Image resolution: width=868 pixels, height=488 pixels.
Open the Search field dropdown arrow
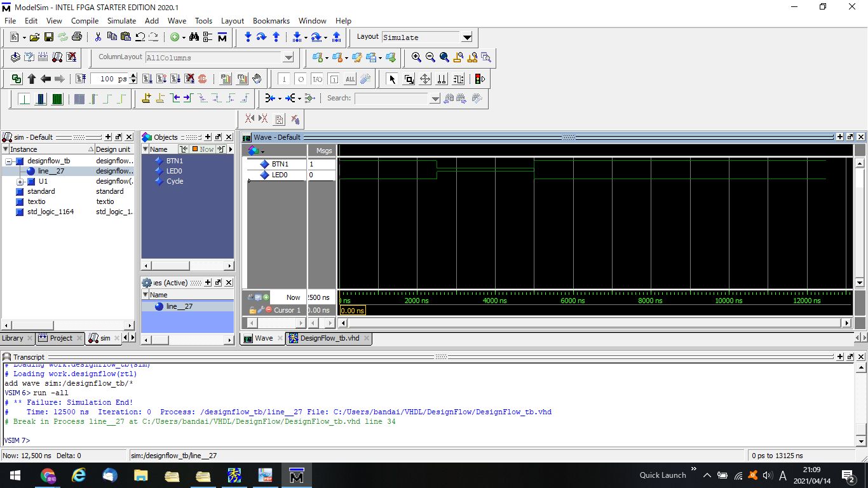pyautogui.click(x=435, y=98)
